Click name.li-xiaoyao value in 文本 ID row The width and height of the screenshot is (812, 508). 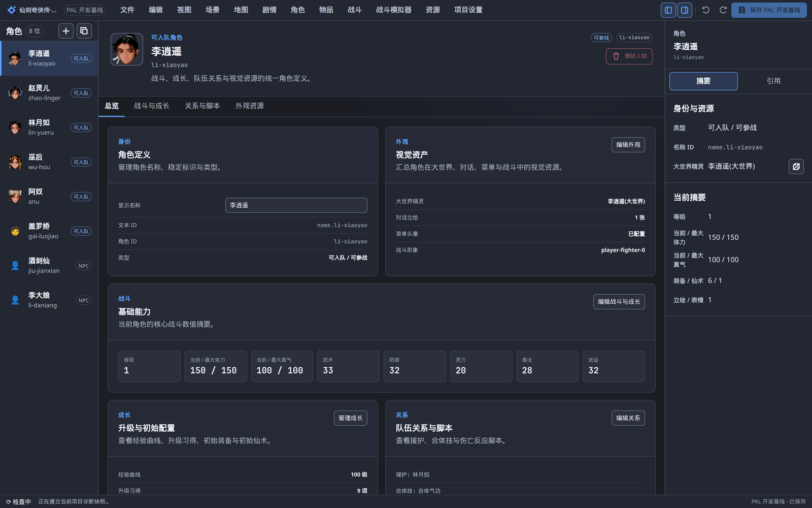342,225
